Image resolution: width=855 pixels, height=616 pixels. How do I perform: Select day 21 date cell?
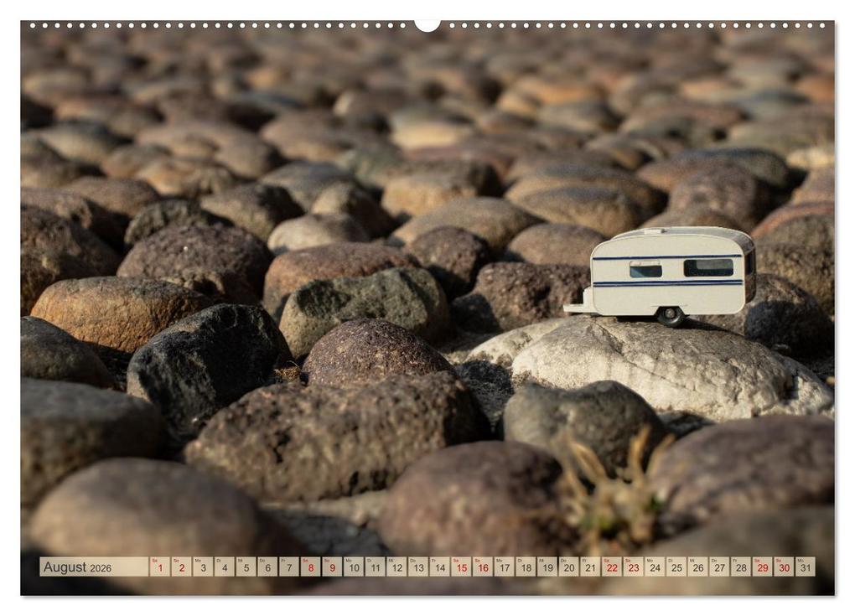(591, 567)
